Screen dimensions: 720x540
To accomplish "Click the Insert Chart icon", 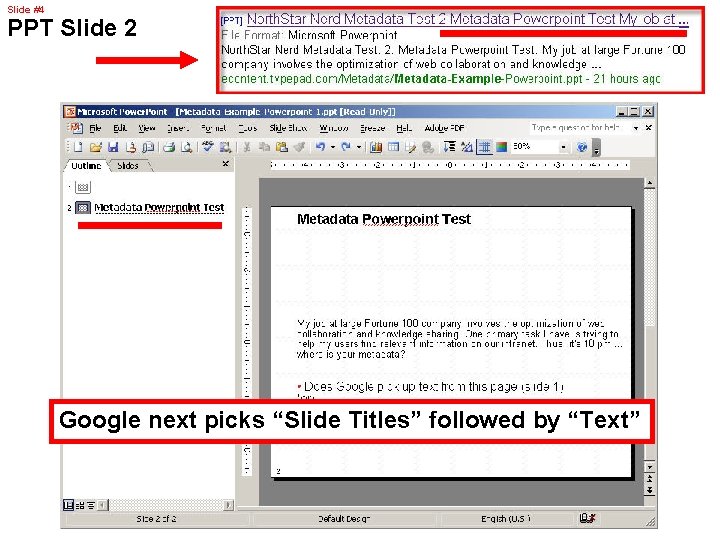I will pyautogui.click(x=376, y=147).
